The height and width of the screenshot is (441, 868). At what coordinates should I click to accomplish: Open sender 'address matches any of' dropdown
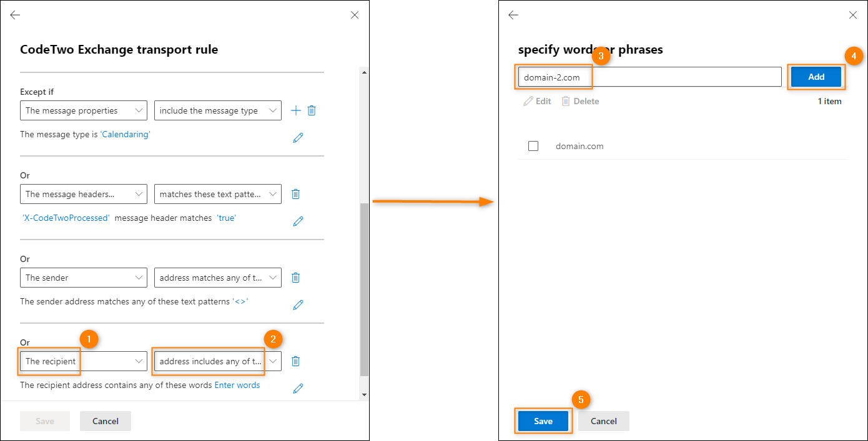[x=218, y=278]
